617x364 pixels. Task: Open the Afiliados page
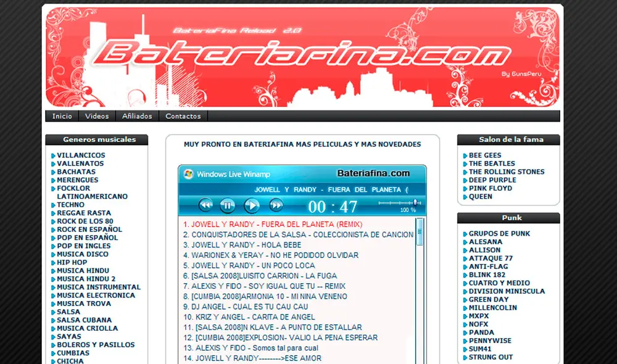[137, 116]
